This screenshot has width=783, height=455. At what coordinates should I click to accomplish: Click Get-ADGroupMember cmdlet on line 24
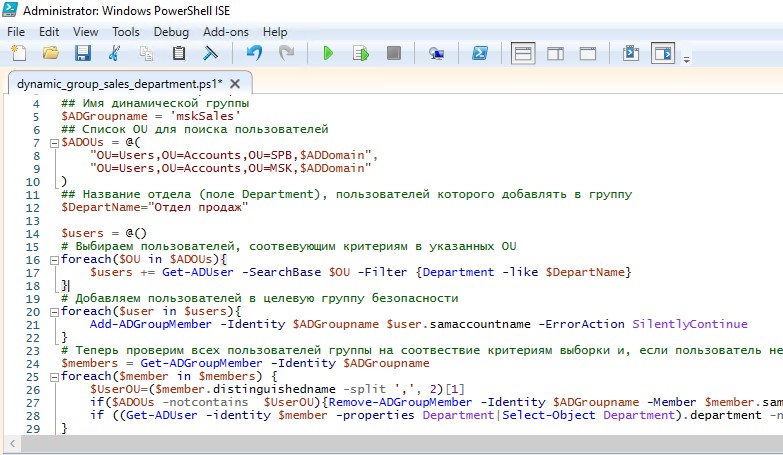point(201,363)
